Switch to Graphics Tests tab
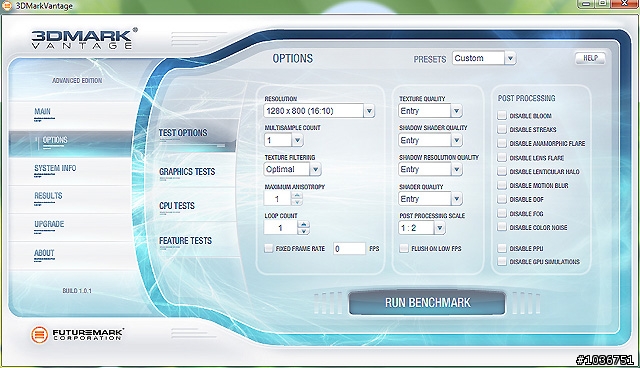 pyautogui.click(x=187, y=172)
